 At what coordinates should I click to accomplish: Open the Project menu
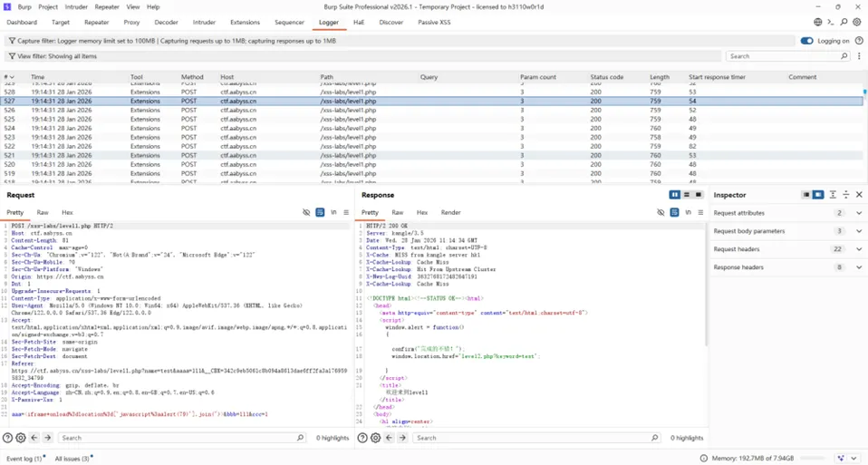click(48, 6)
